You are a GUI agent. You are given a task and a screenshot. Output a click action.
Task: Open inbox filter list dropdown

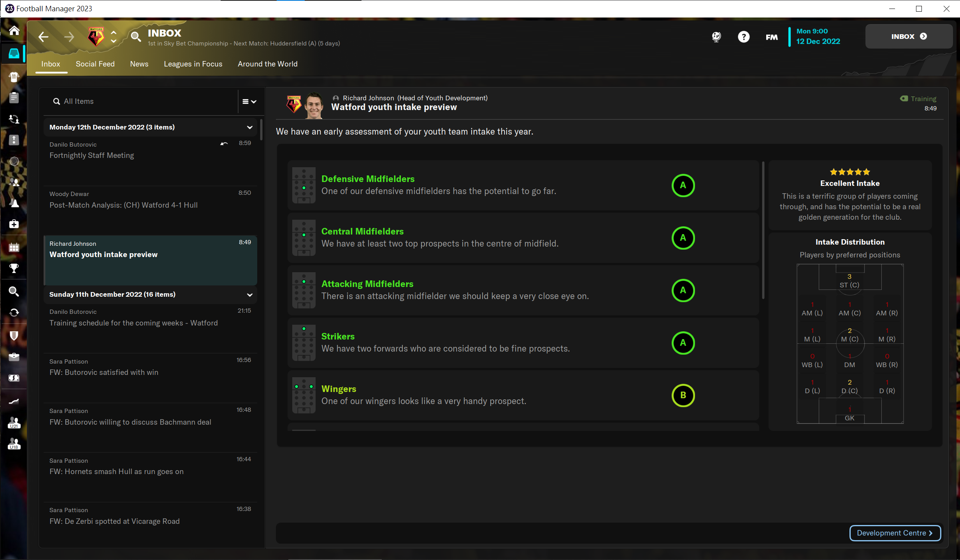[x=249, y=101]
